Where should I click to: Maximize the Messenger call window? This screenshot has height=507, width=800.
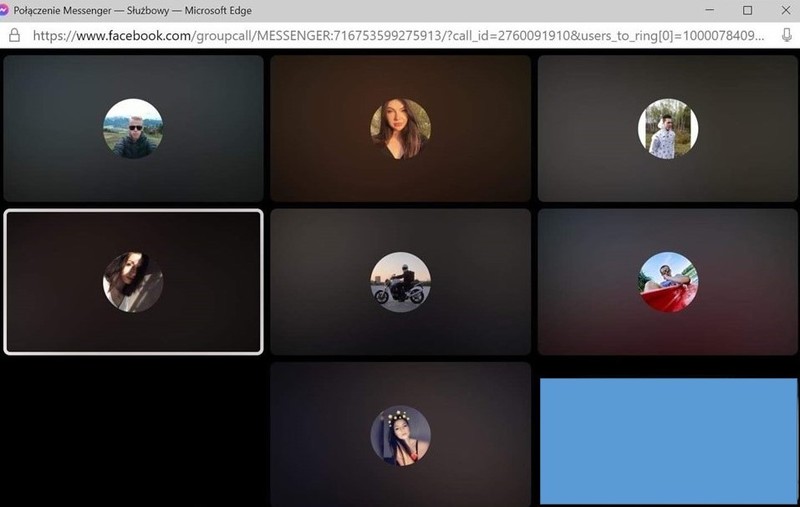point(747,10)
